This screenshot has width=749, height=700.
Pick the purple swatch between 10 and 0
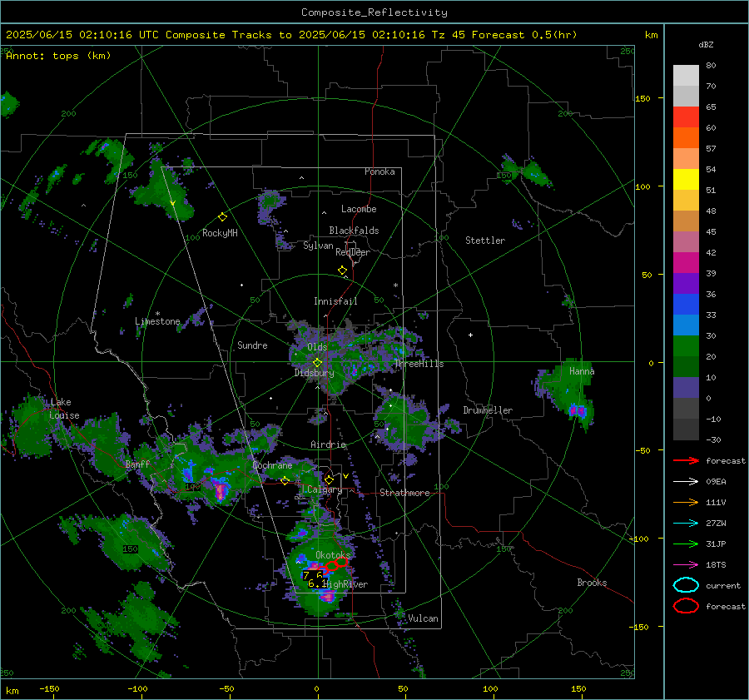[686, 388]
